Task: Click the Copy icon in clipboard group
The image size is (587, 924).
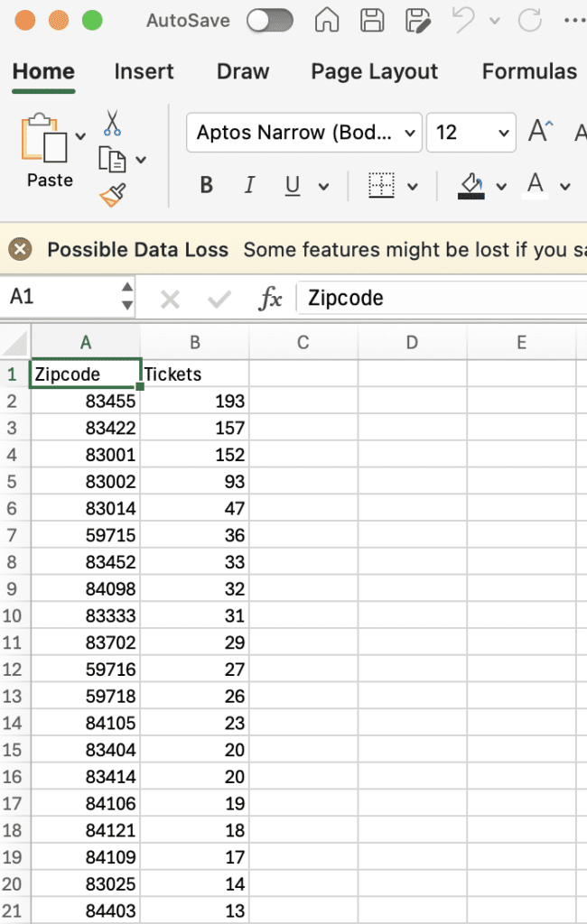Action: pyautogui.click(x=112, y=160)
